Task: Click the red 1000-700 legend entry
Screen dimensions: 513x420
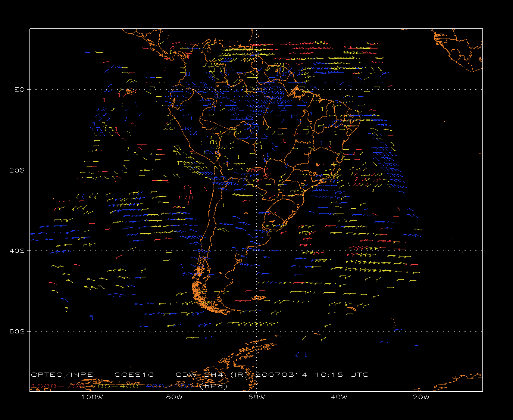Action: click(x=59, y=386)
